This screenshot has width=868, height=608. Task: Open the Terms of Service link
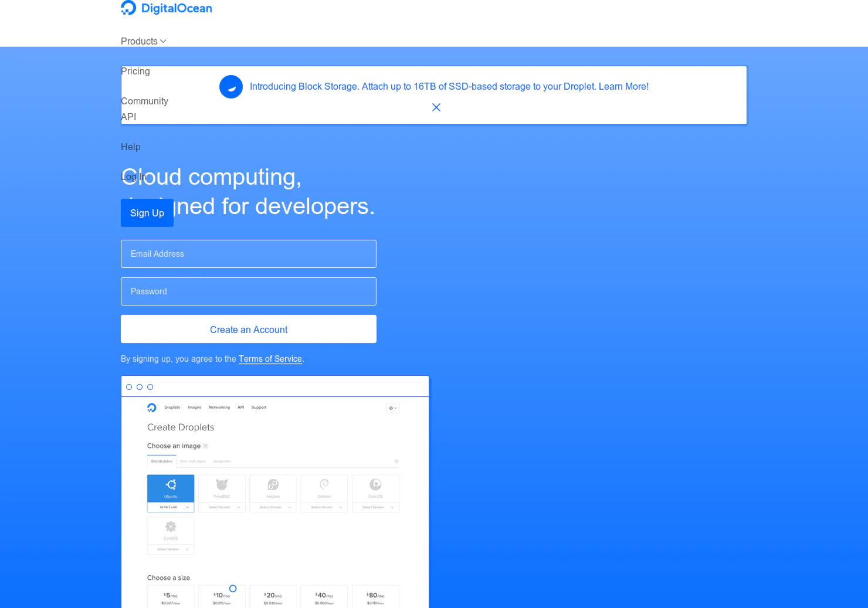[270, 358]
